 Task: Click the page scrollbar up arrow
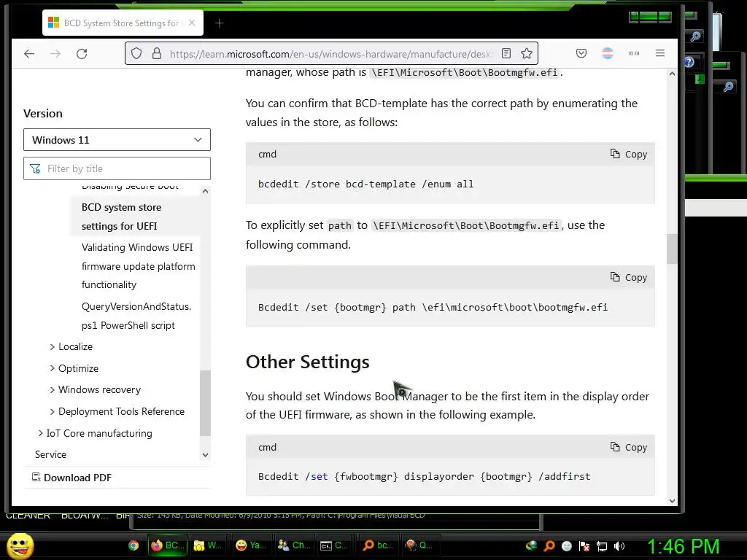point(672,74)
